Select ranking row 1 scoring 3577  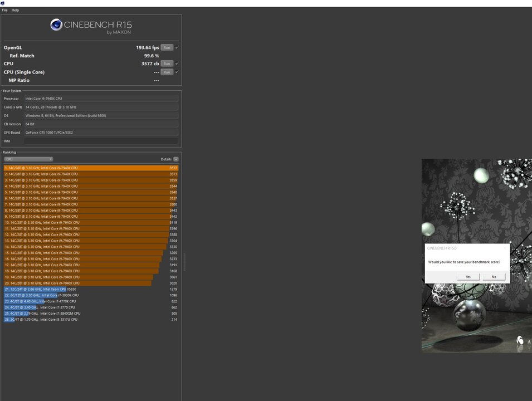(91, 168)
